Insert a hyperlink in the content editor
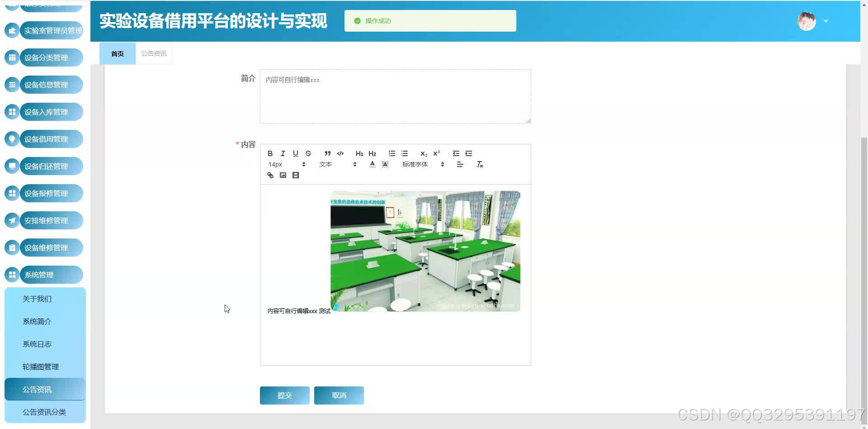Viewport: 868px width, 429px height. [270, 175]
